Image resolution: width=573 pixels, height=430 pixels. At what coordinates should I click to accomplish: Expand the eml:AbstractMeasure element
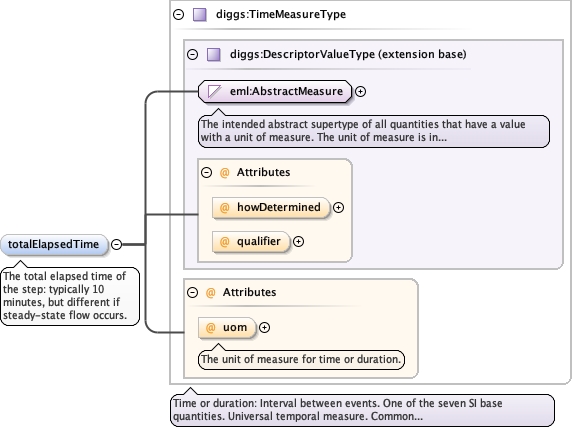pos(360,92)
